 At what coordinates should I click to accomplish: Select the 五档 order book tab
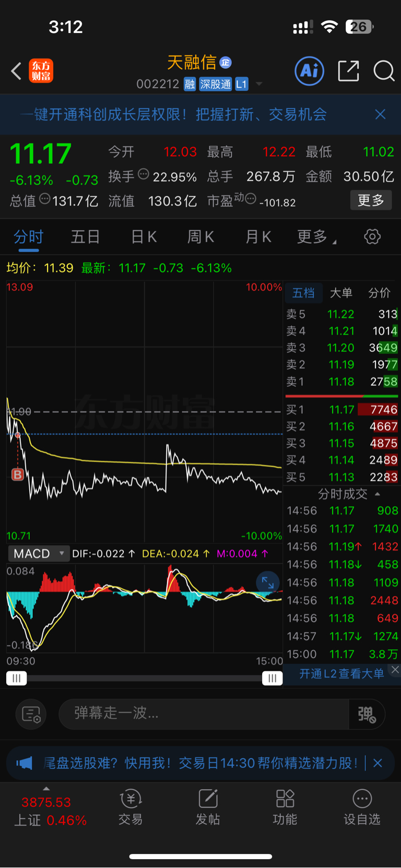[303, 293]
